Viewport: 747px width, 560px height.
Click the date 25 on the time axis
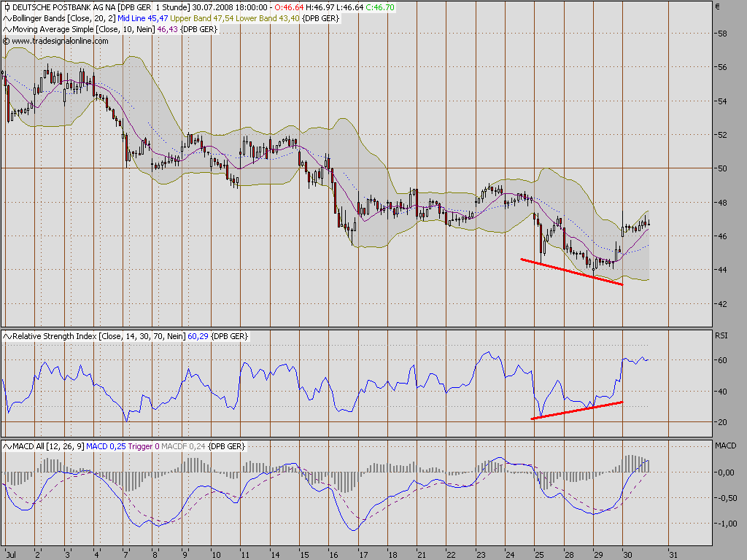[x=539, y=555]
